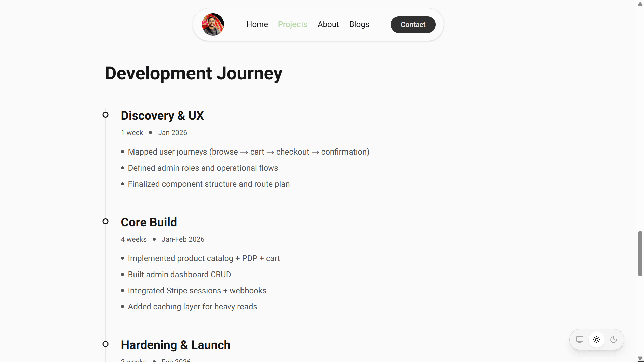Click the Core Build heading
Screen dimensions: 644x362
tap(149, 222)
